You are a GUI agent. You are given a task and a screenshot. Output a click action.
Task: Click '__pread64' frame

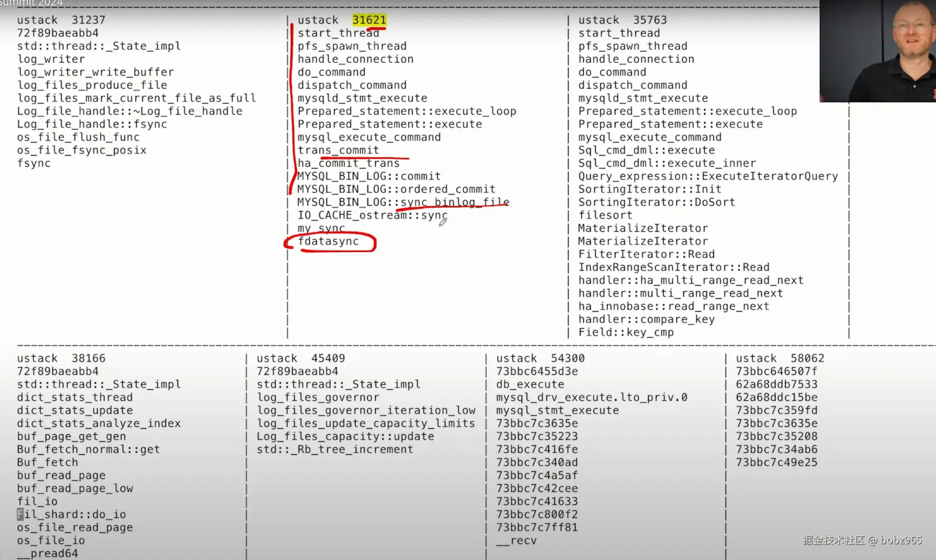pyautogui.click(x=48, y=553)
